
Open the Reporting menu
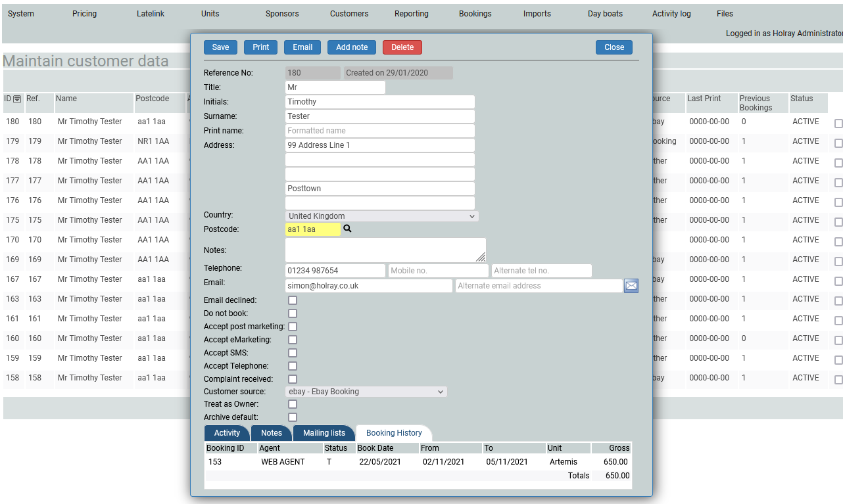point(411,14)
